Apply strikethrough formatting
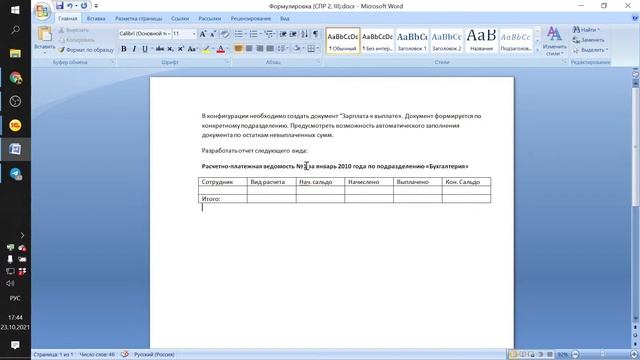The width and height of the screenshot is (640, 360). click(160, 49)
